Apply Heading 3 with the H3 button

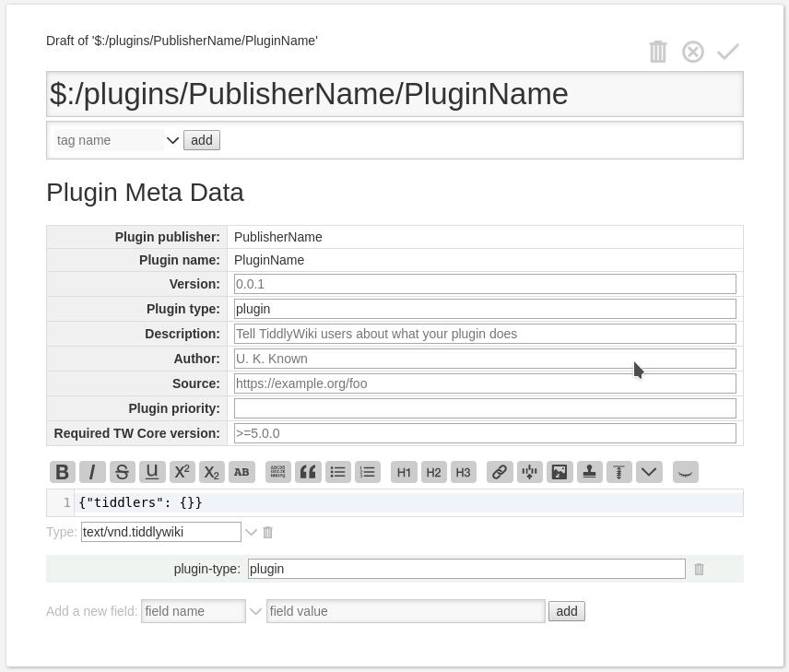point(463,472)
